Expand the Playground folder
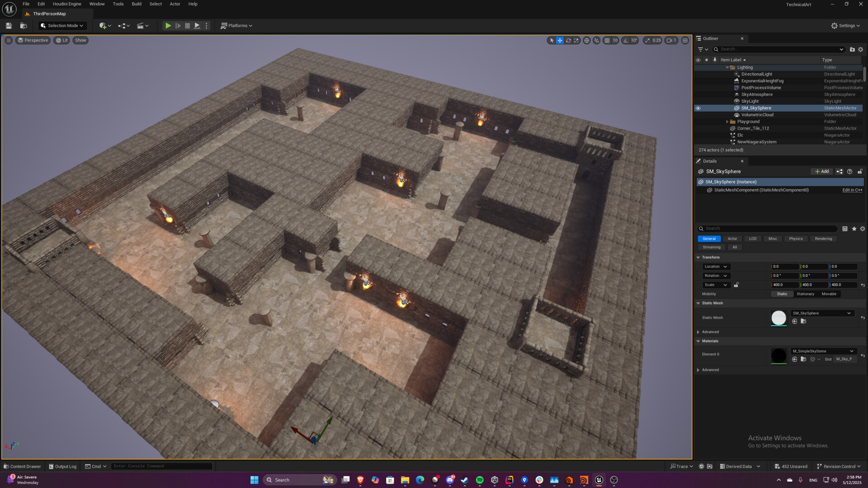Viewport: 868px width, 488px height. (727, 122)
